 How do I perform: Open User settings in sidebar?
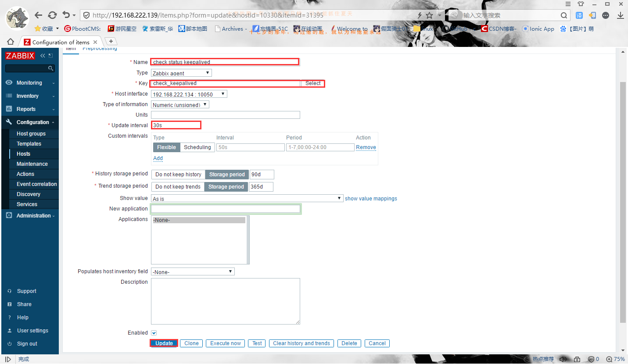click(x=32, y=331)
